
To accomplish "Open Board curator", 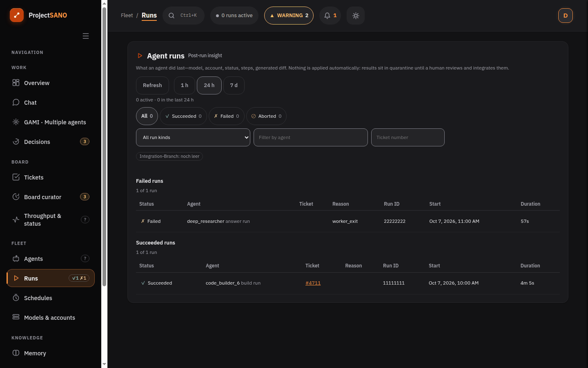I will pos(51,197).
